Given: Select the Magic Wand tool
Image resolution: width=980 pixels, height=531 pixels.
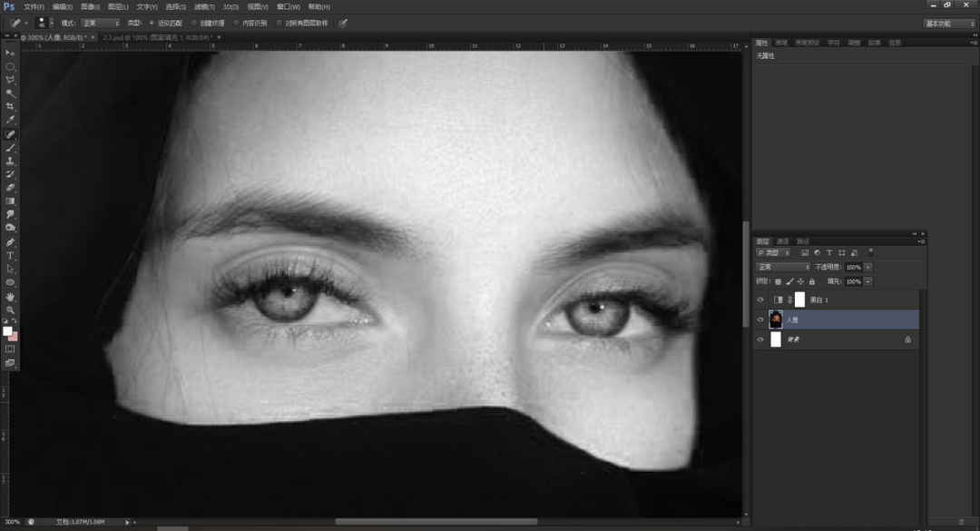Looking at the screenshot, I should click(10, 93).
